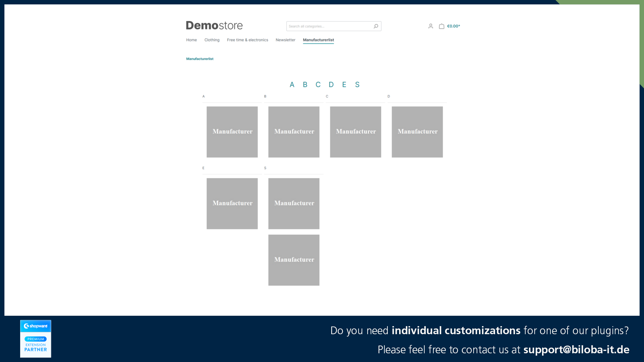Viewport: 644px width, 362px height.
Task: Click the support@biloba-it.de email text
Action: tap(576, 350)
